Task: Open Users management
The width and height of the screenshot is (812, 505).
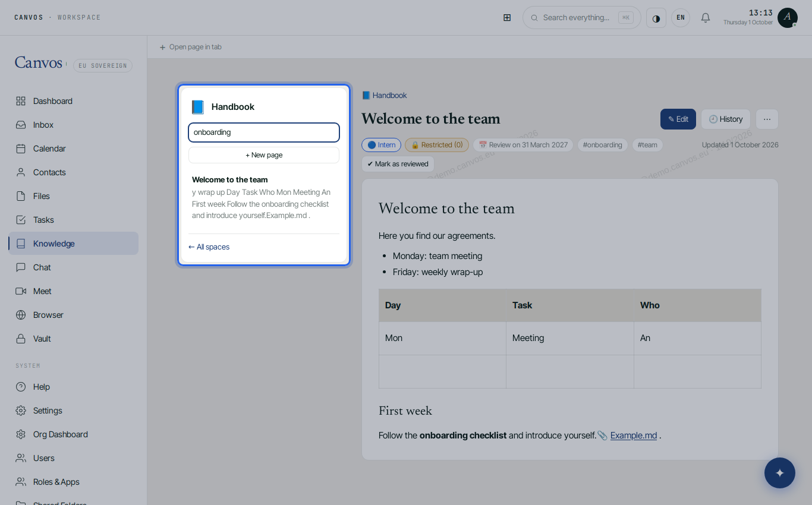Action: (x=73, y=458)
